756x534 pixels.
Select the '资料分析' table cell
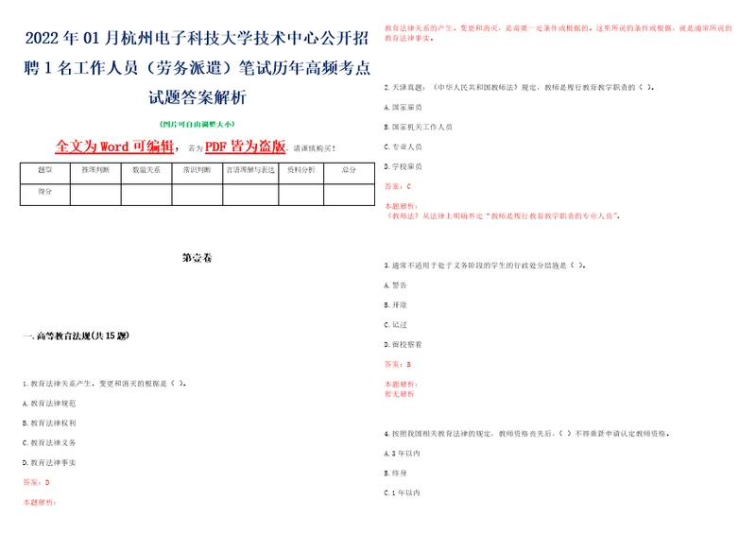point(301,173)
